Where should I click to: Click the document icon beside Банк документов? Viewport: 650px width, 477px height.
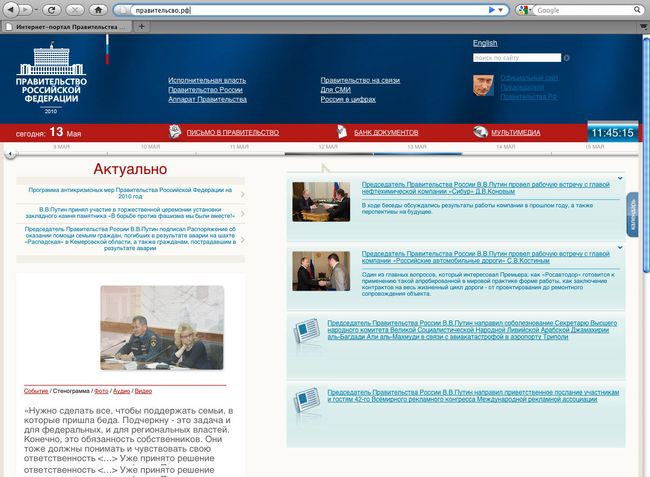[342, 132]
